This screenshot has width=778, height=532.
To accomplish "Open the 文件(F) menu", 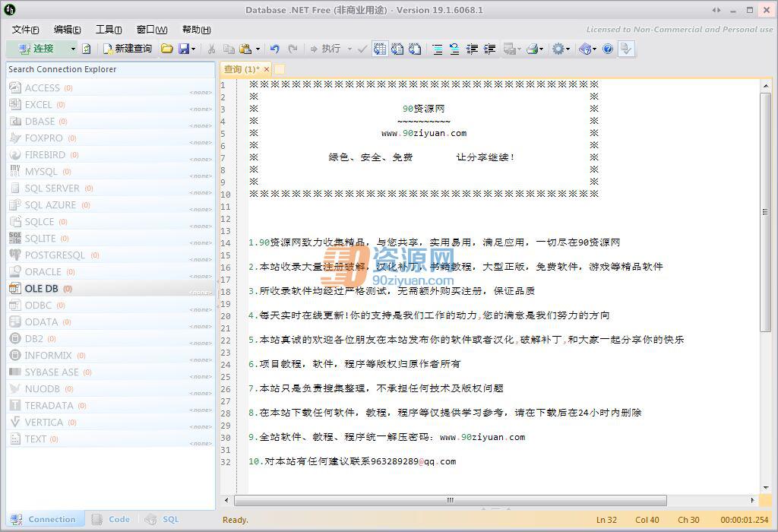I will point(25,30).
